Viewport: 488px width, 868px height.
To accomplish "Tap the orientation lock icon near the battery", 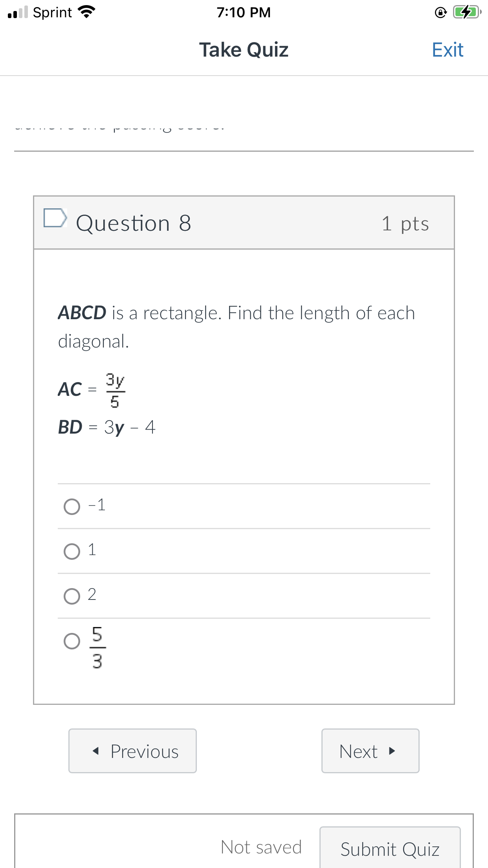I will [x=440, y=12].
